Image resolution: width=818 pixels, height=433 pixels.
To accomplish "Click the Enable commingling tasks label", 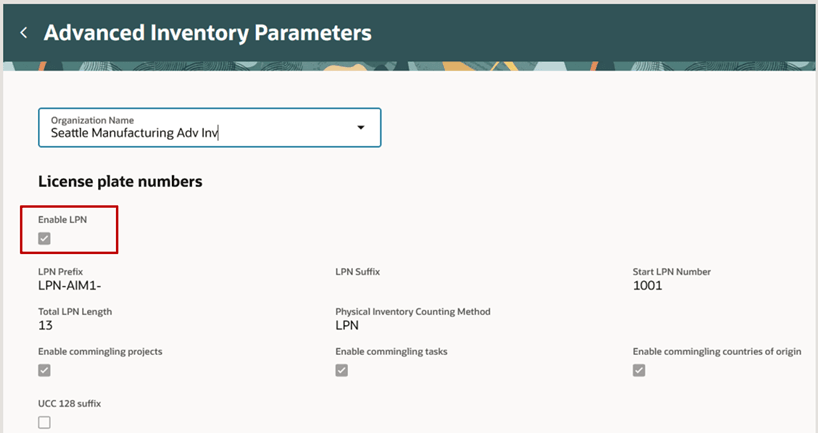I will click(x=391, y=352).
